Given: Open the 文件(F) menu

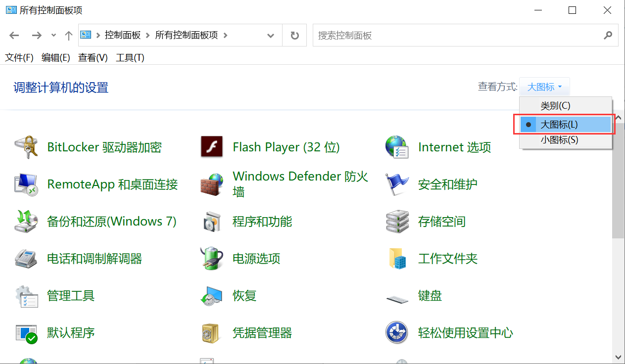Looking at the screenshot, I should [x=19, y=57].
